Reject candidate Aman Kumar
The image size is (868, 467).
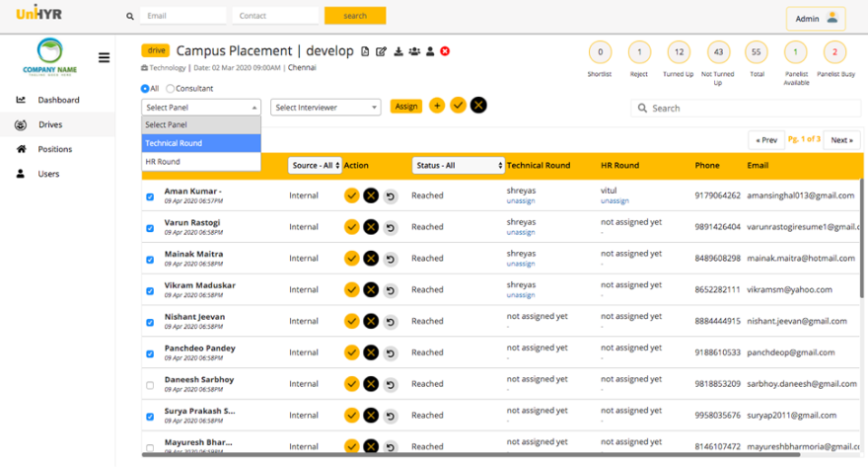[x=371, y=195]
